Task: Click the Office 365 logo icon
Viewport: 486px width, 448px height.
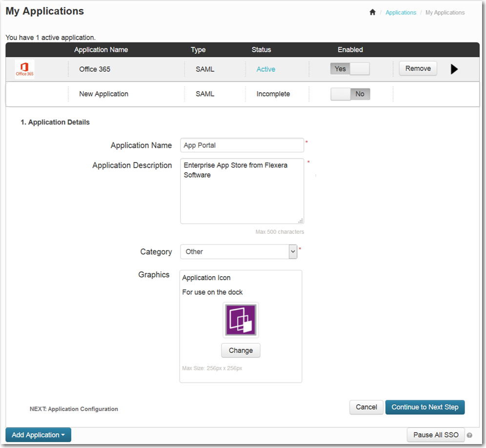Action: tap(24, 69)
